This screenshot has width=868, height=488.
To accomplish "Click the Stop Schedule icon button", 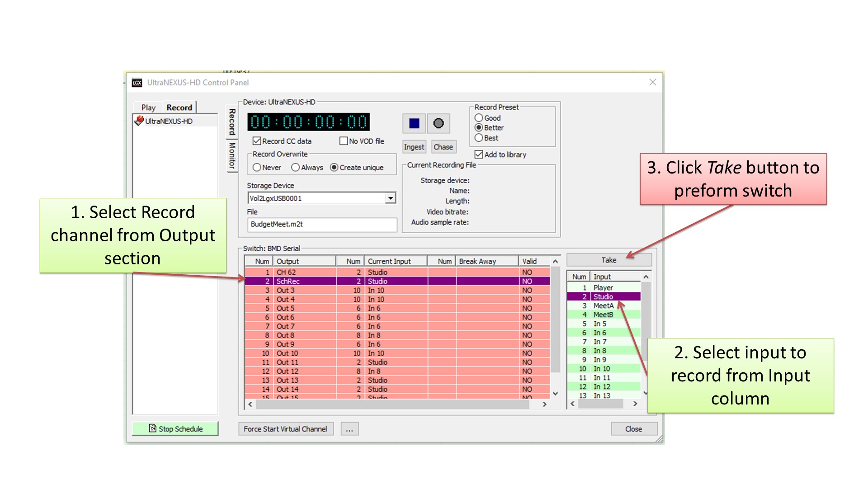I will [x=153, y=428].
